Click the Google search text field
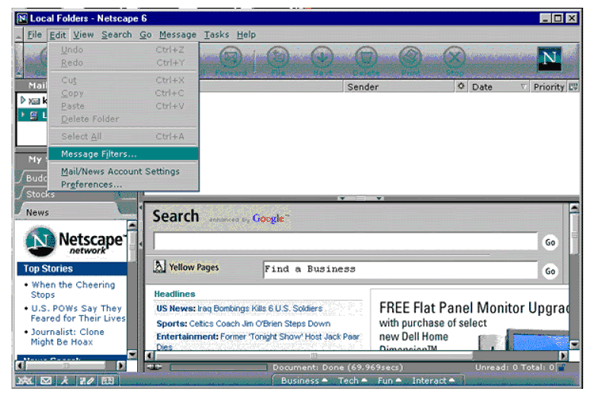Screen dimensions: 600x405 (x=346, y=242)
